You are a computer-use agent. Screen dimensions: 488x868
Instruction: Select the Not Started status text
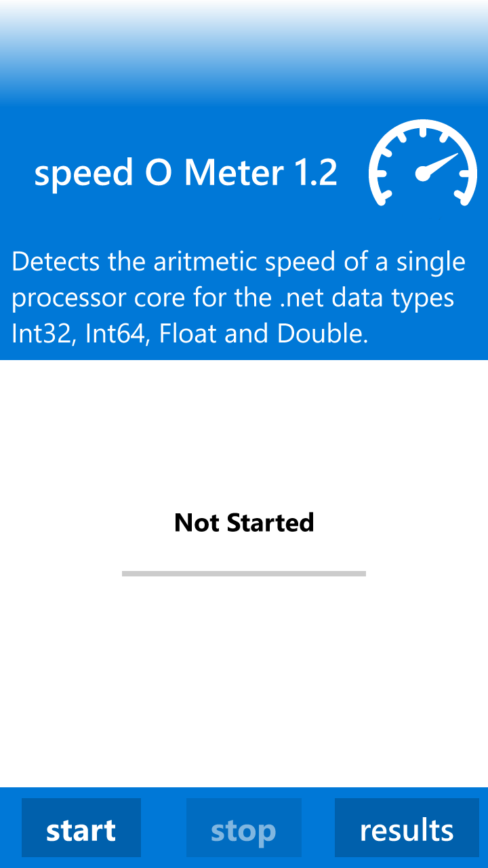point(244,522)
